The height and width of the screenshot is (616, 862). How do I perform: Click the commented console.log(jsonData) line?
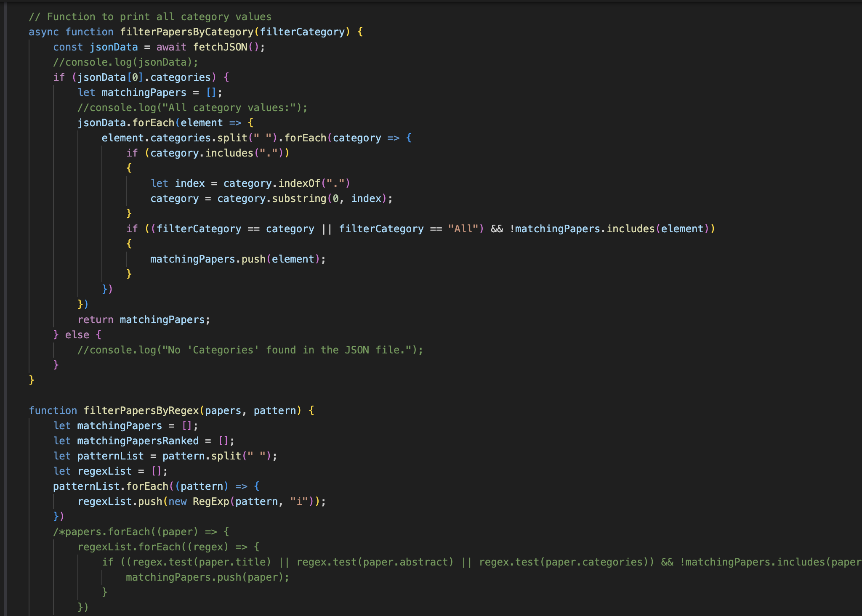pos(125,62)
